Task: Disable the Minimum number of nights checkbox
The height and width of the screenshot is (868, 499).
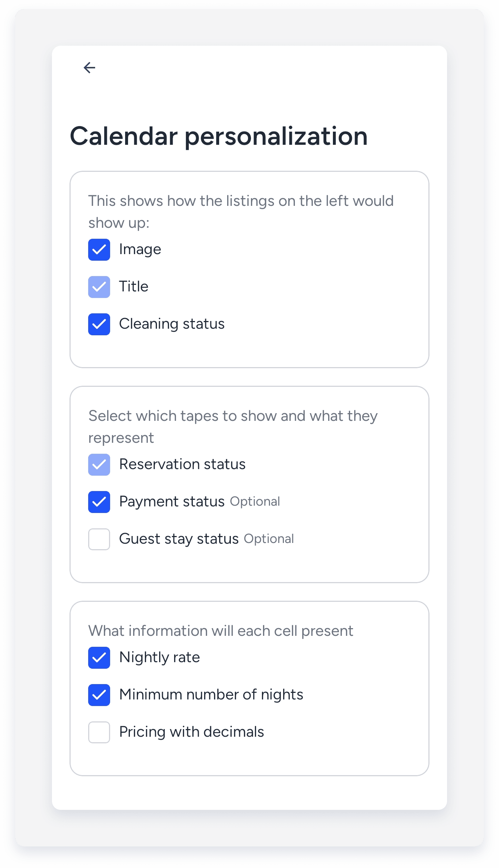Action: [x=99, y=695]
